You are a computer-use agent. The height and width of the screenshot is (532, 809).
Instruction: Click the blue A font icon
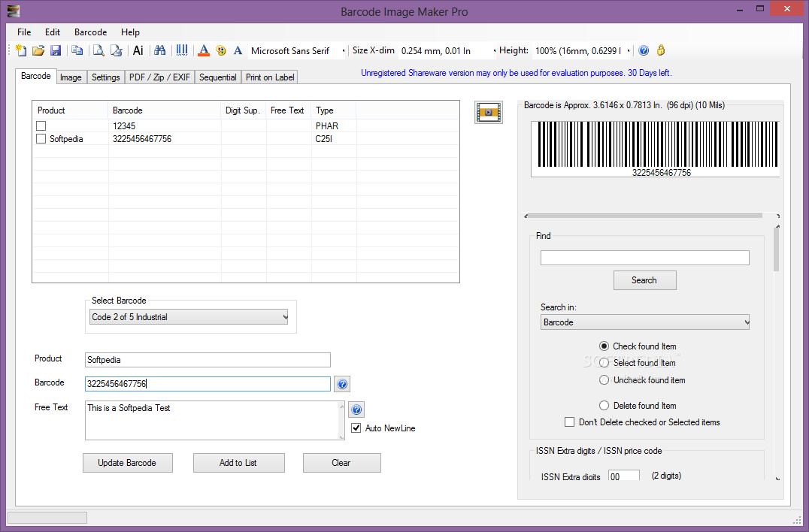(x=238, y=50)
